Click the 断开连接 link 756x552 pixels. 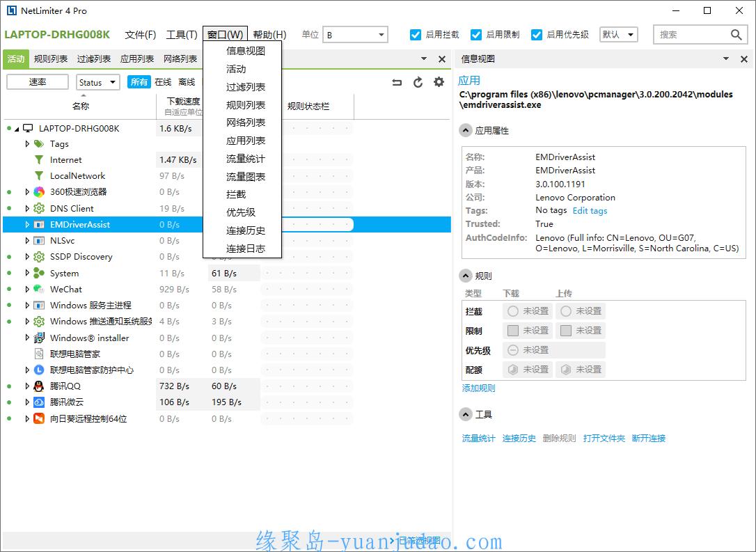coord(649,439)
